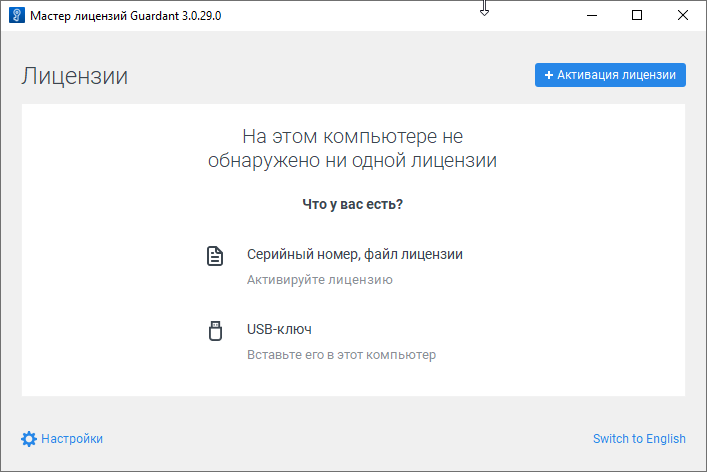The width and height of the screenshot is (707, 472).
Task: Choose the USB-ключ option
Action: pos(279,329)
